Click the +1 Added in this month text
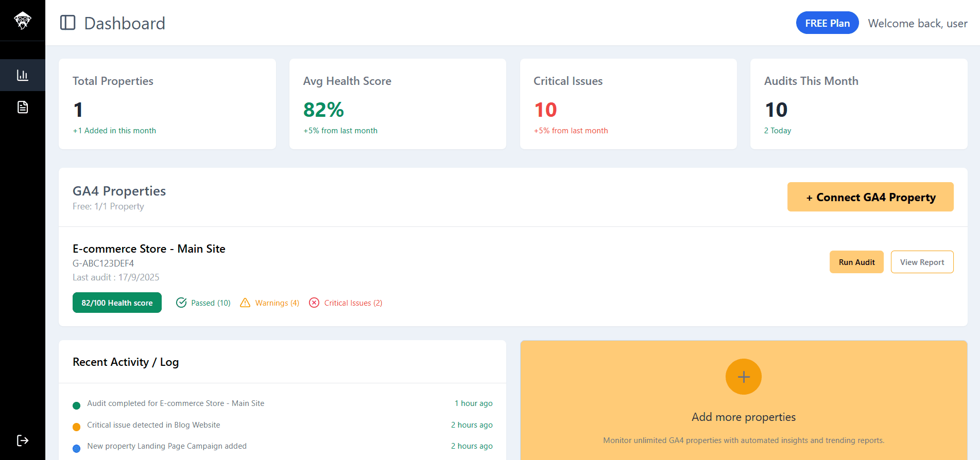Image resolution: width=980 pixels, height=460 pixels. point(114,131)
